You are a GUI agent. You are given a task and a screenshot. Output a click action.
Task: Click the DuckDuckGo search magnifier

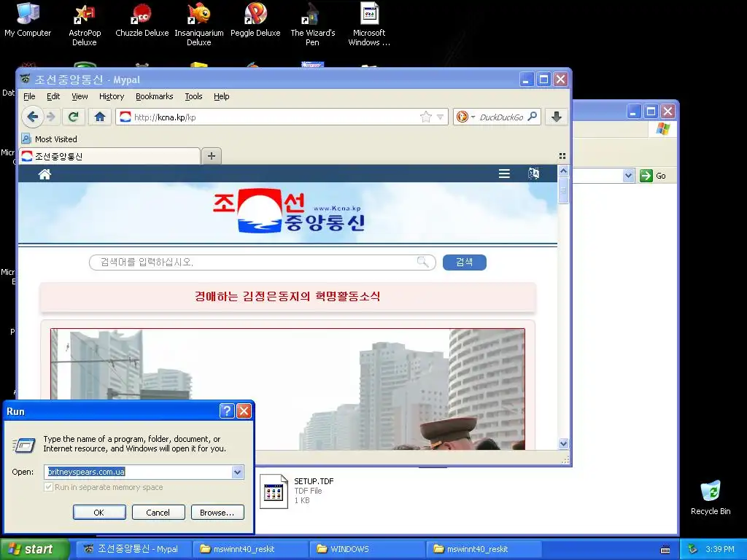pyautogui.click(x=533, y=116)
